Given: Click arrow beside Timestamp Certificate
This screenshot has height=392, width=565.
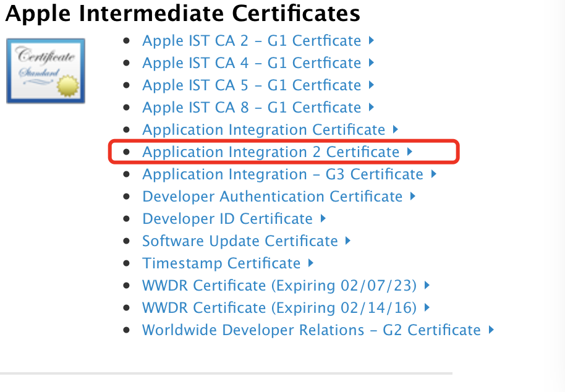Looking at the screenshot, I should (311, 263).
